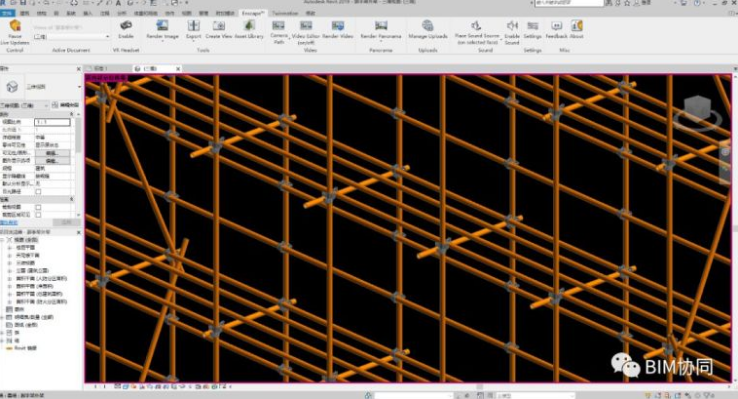The width and height of the screenshot is (738, 399).
Task: Click the Camera Path icon
Action: pos(279,25)
